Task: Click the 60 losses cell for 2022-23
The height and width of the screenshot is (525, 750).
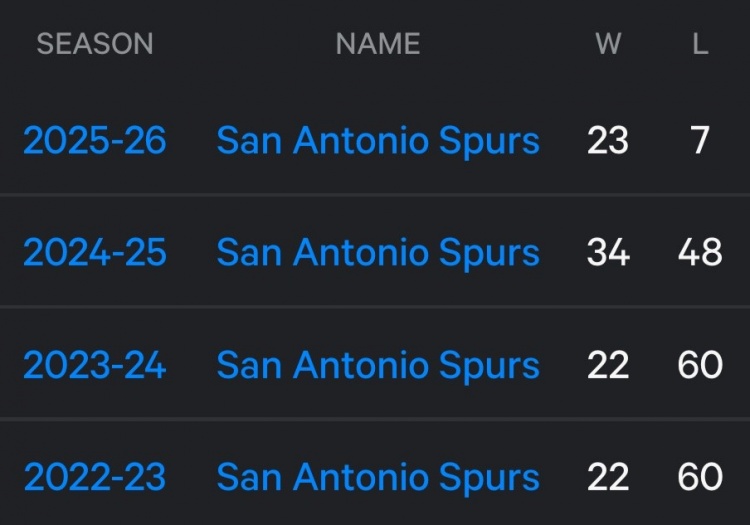Action: click(700, 477)
